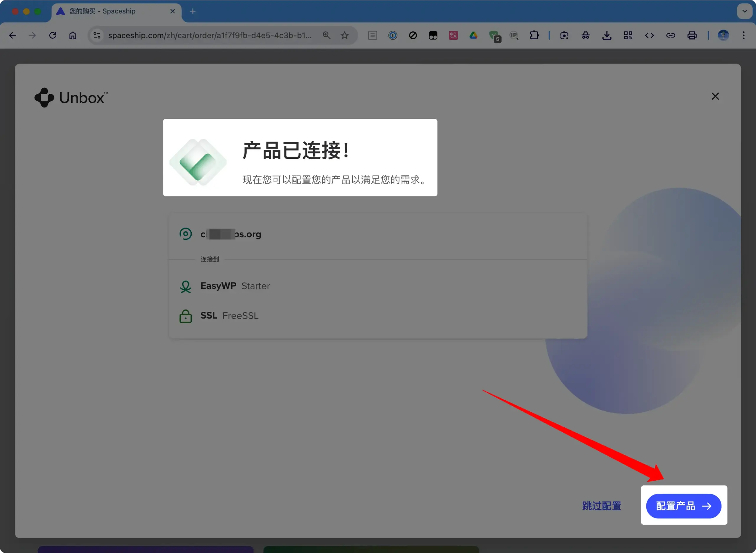This screenshot has height=553, width=756.
Task: Open a new browser tab
Action: (193, 12)
